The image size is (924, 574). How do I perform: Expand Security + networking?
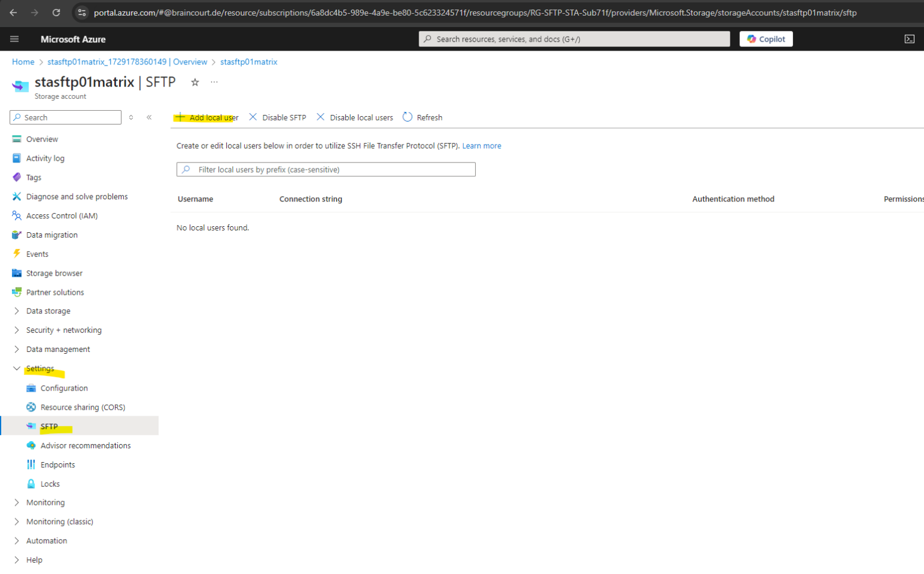click(64, 330)
